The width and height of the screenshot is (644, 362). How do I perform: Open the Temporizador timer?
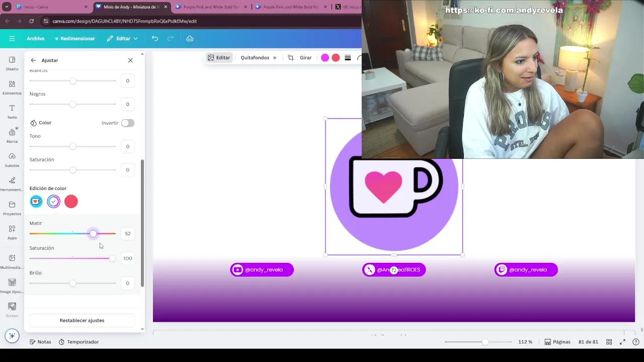79,342
